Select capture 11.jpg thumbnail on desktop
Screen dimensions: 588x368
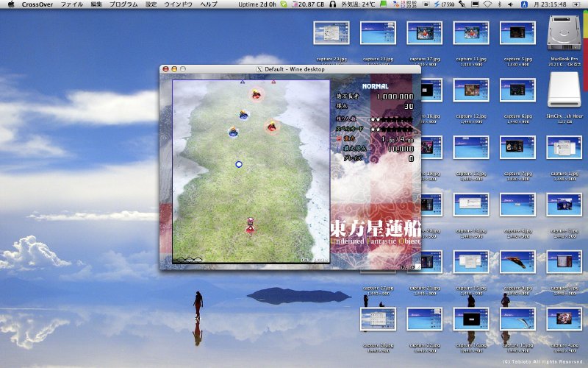[471, 33]
